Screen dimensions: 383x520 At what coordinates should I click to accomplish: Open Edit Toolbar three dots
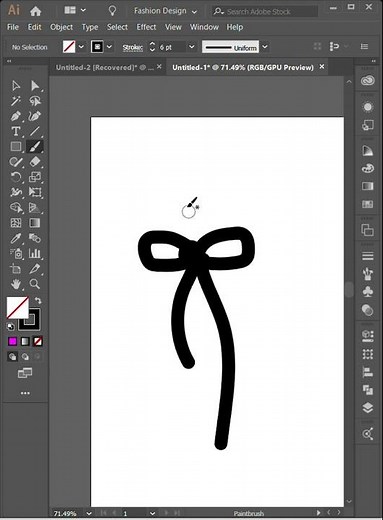(x=25, y=393)
